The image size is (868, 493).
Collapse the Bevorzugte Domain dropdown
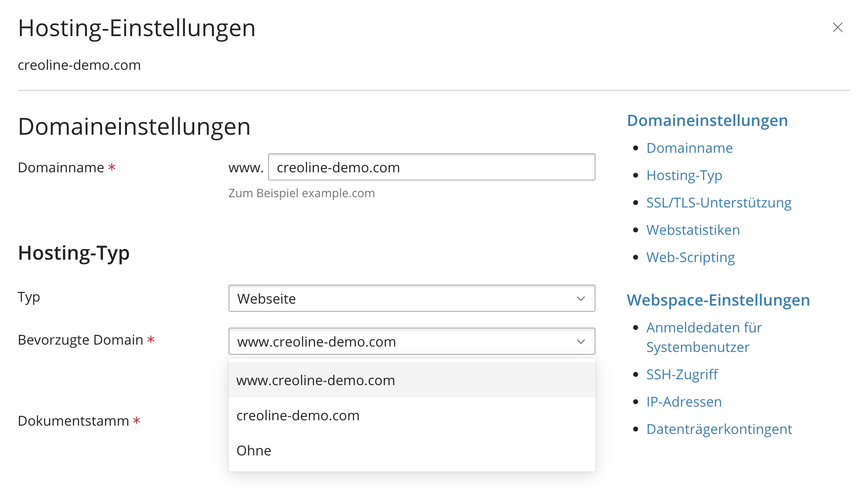click(412, 341)
